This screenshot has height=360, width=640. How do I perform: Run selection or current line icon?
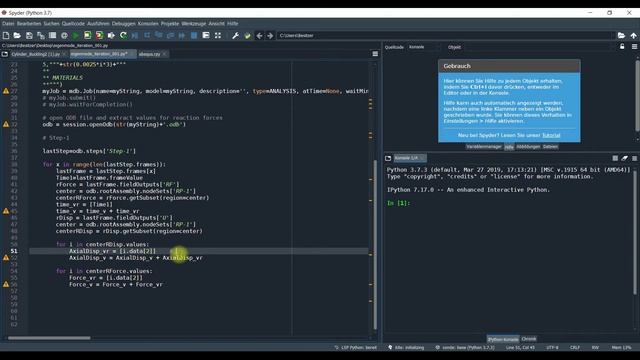tap(111, 36)
